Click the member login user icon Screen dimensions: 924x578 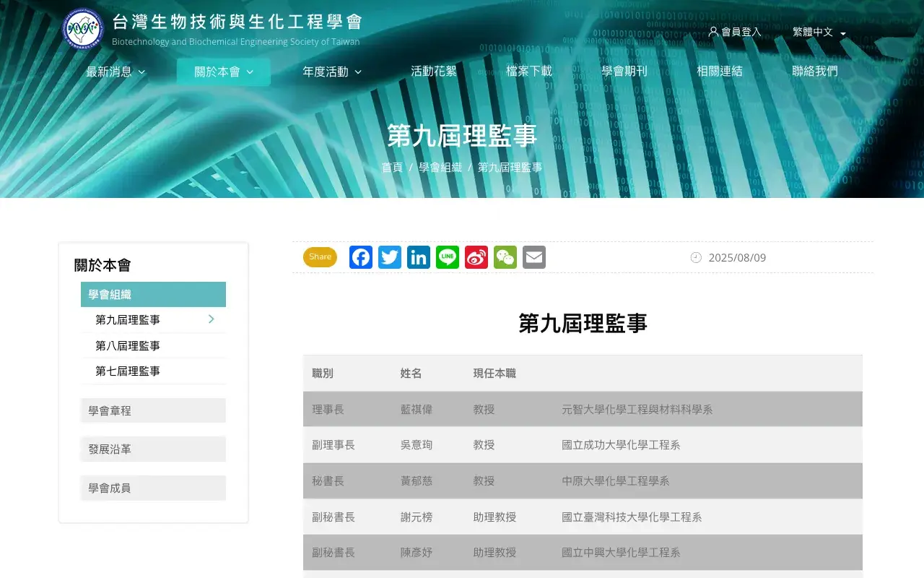[x=713, y=32]
